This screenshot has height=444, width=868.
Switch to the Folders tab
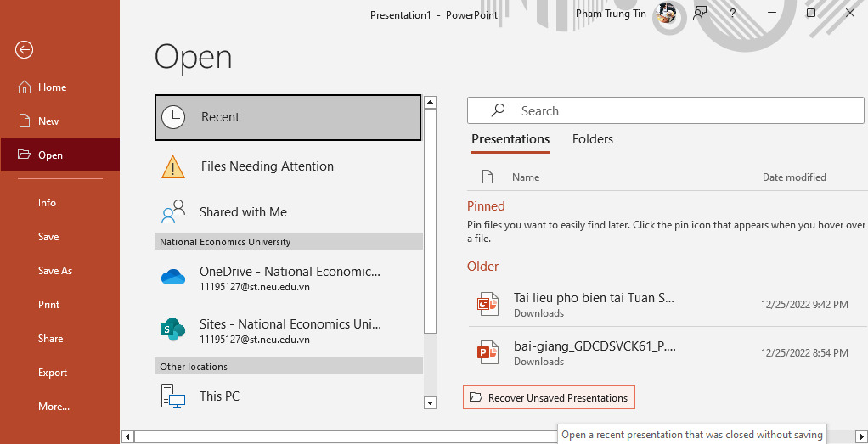(x=592, y=139)
